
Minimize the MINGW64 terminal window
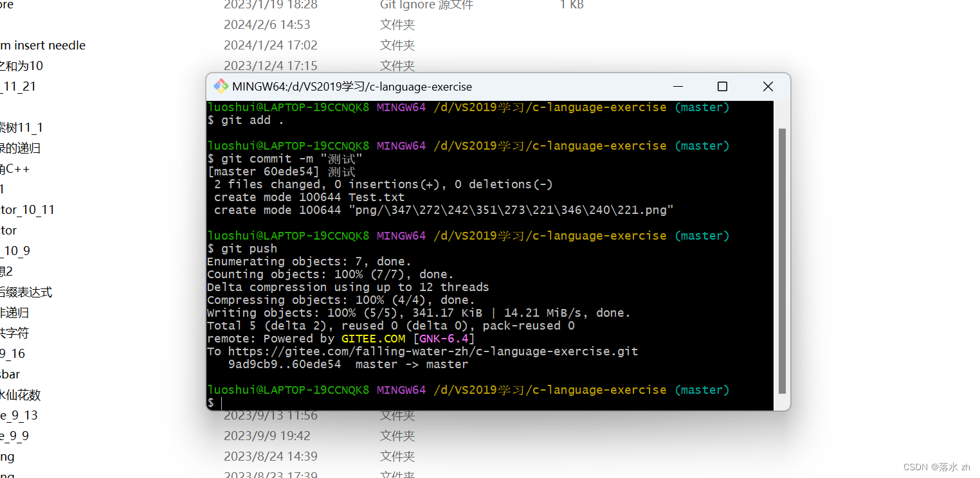(x=678, y=86)
